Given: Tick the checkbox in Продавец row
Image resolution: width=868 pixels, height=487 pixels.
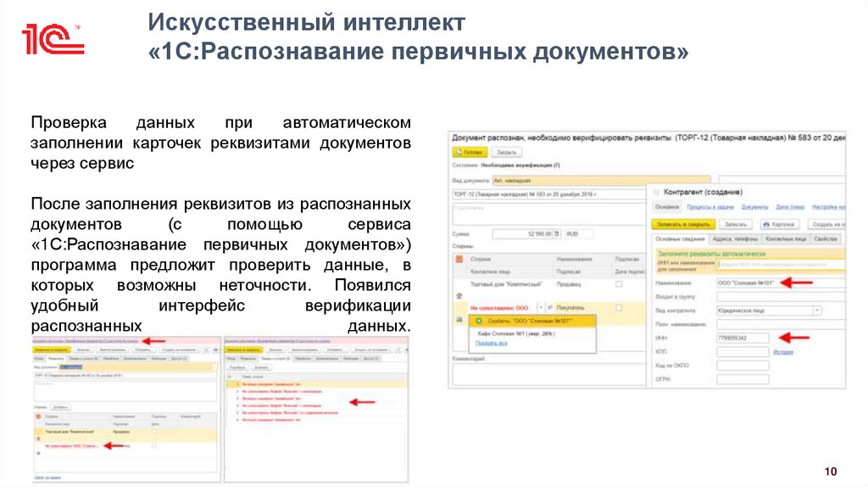Looking at the screenshot, I should (619, 284).
